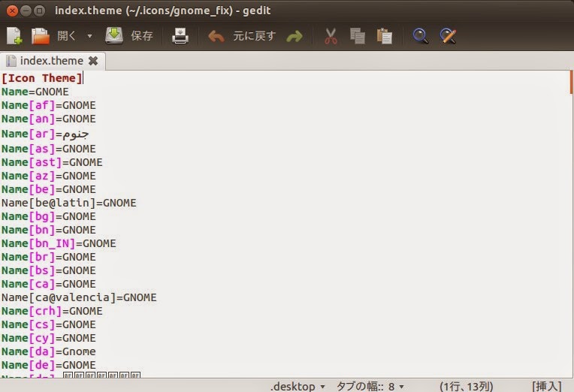Open the タブの幅 tab width dropdown

(370, 387)
